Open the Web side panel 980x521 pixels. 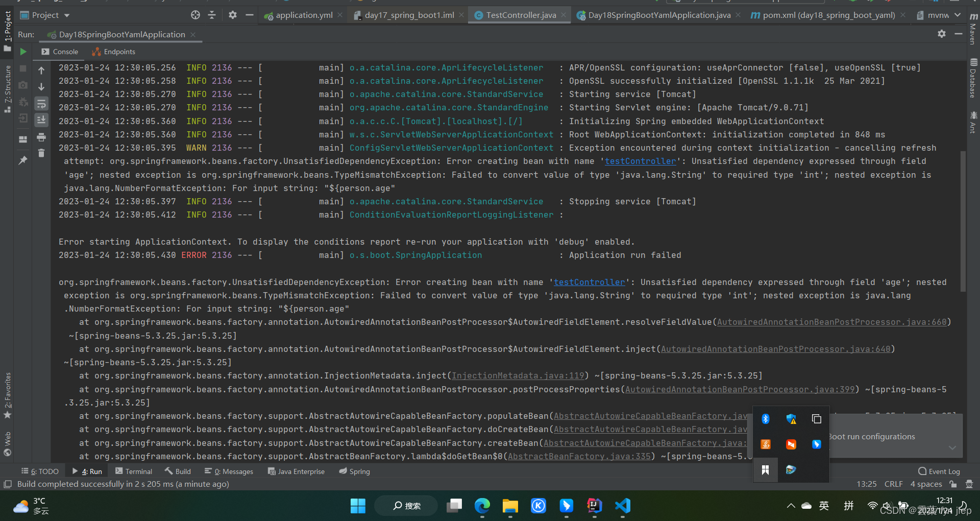click(8, 444)
